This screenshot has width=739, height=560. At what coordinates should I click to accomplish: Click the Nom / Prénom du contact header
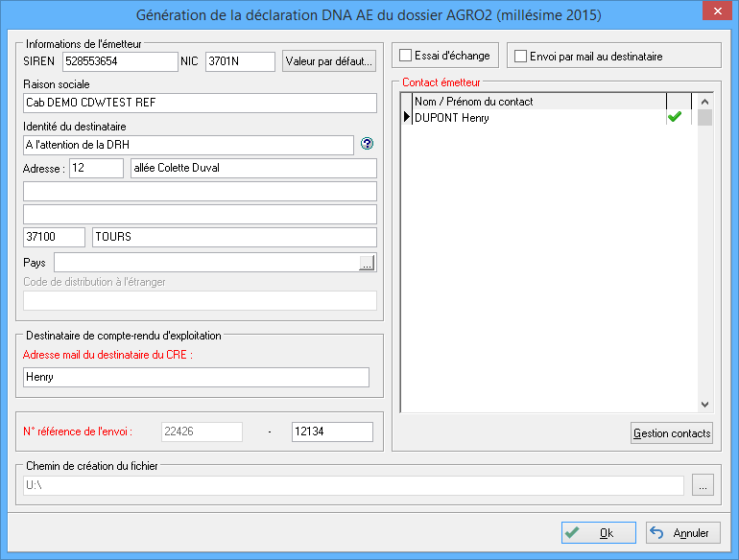pos(537,101)
